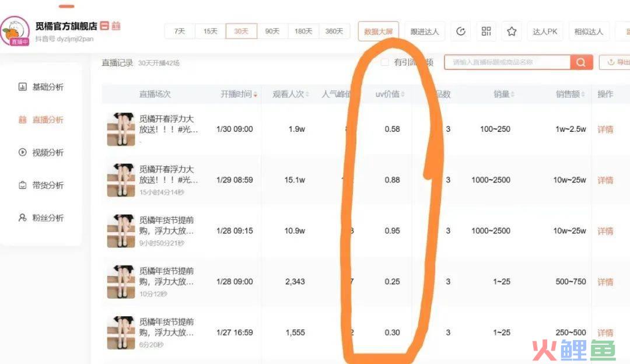Open 详情 for the 1/28 09:00 live

[x=605, y=282]
